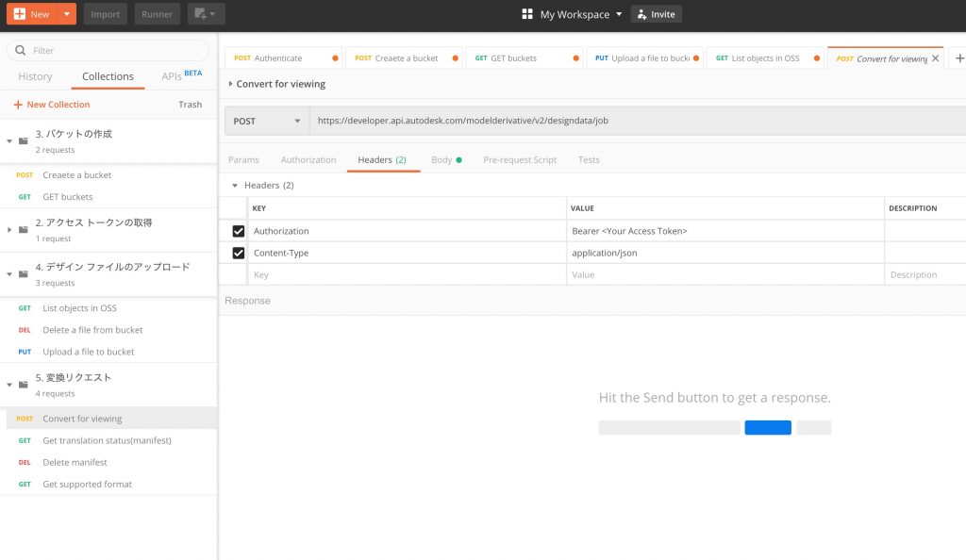The height and width of the screenshot is (560, 966).
Task: Open the New button dropdown arrow
Action: coord(67,13)
